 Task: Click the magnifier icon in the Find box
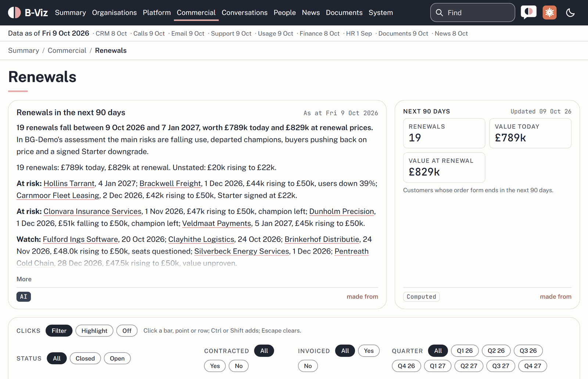439,12
